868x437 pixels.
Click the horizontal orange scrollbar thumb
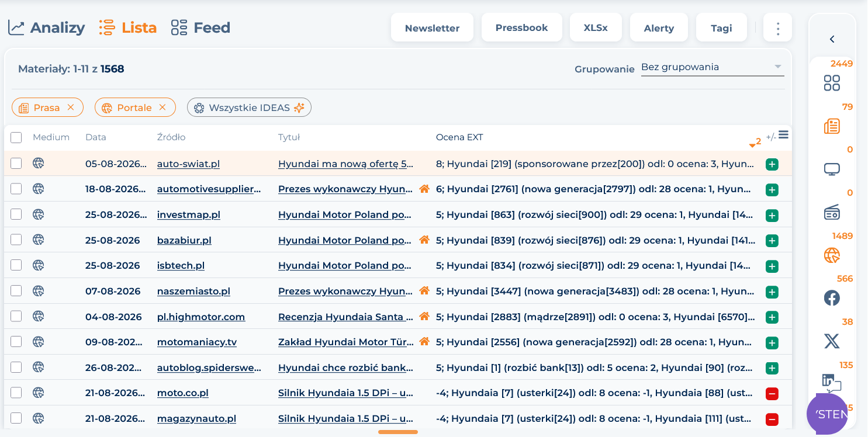pyautogui.click(x=398, y=432)
